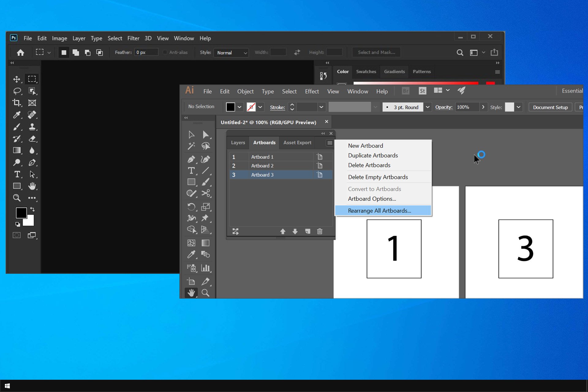Viewport: 588px width, 392px height.
Task: Switch to the Layers tab in Illustrator
Action: 238,143
